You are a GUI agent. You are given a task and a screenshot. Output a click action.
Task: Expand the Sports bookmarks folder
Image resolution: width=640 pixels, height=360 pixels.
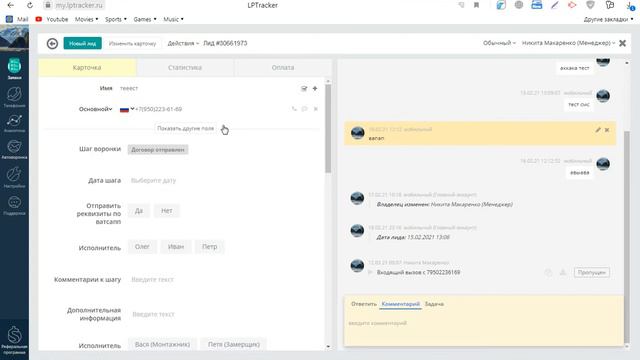click(x=116, y=19)
